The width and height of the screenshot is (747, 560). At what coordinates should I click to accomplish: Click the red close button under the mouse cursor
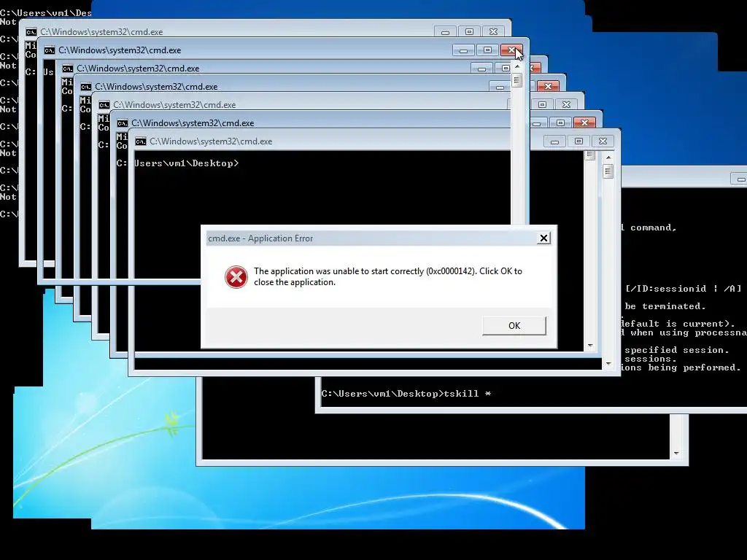coord(511,50)
